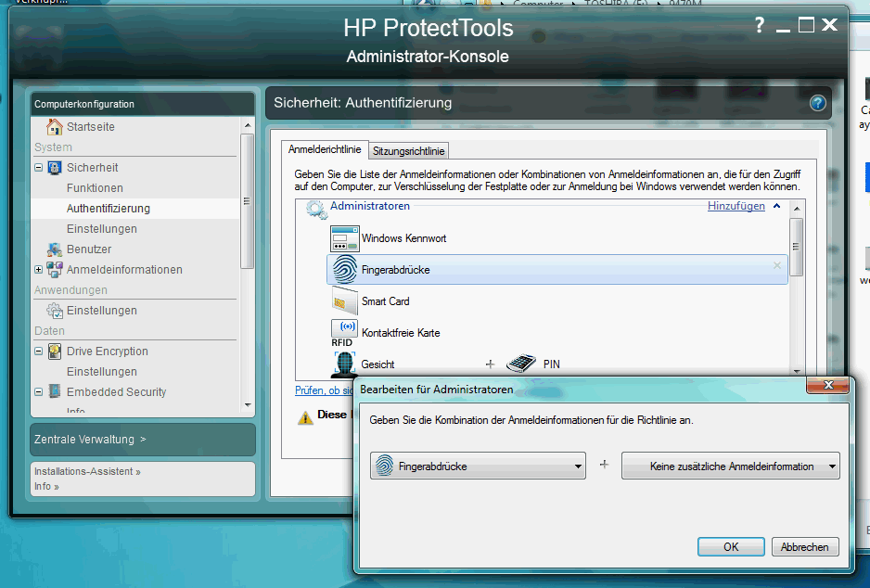Click the Prüfen, ob link
The height and width of the screenshot is (588, 870).
coord(324,390)
